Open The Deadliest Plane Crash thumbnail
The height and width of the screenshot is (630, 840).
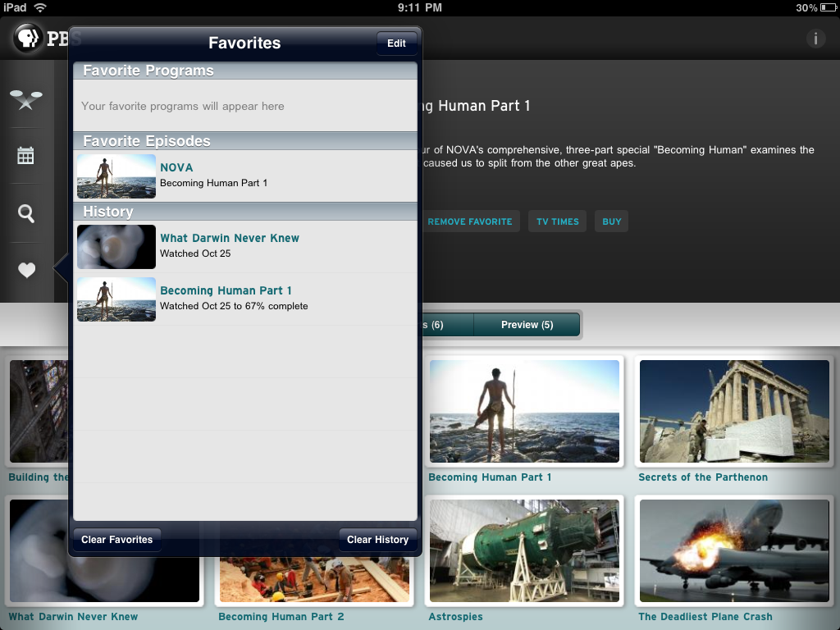pyautogui.click(x=734, y=550)
